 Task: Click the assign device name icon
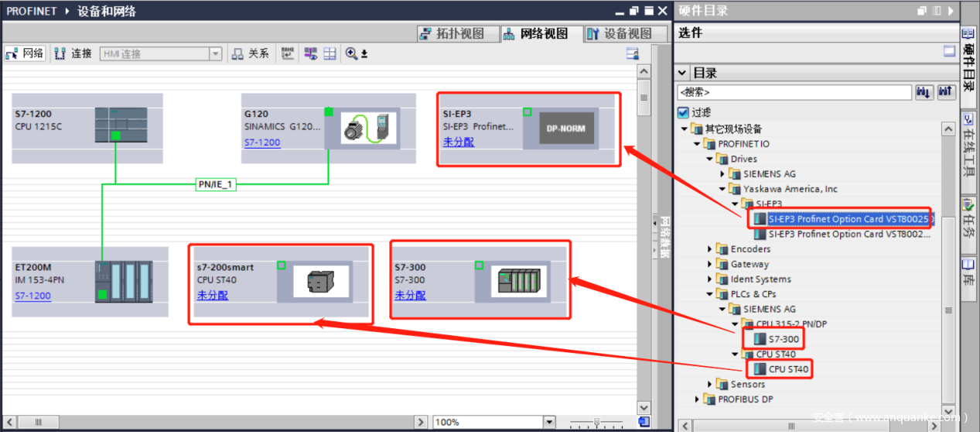tap(288, 53)
